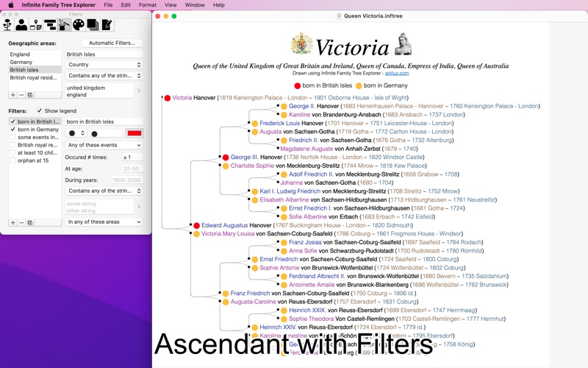Click Augusta-Caroline name link
Viewport: 588px width, 368px height.
pos(253,302)
